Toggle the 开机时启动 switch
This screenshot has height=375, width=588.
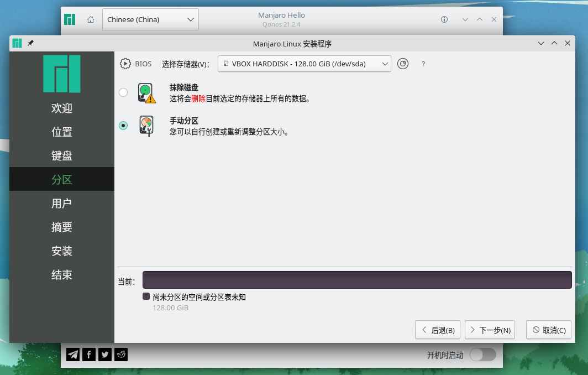point(483,355)
